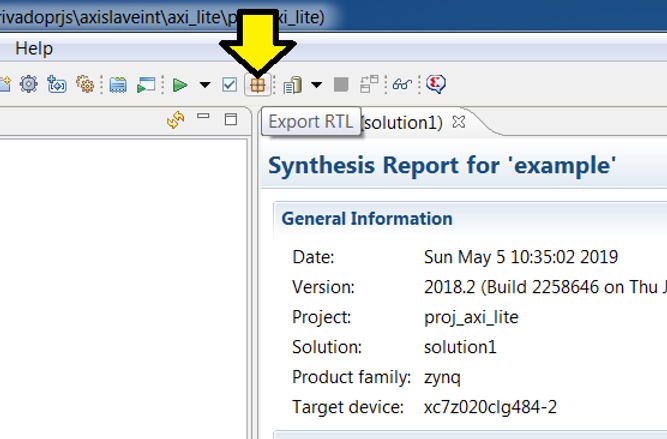The height and width of the screenshot is (439, 667).
Task: Click the product family value zynq
Action: [442, 378]
